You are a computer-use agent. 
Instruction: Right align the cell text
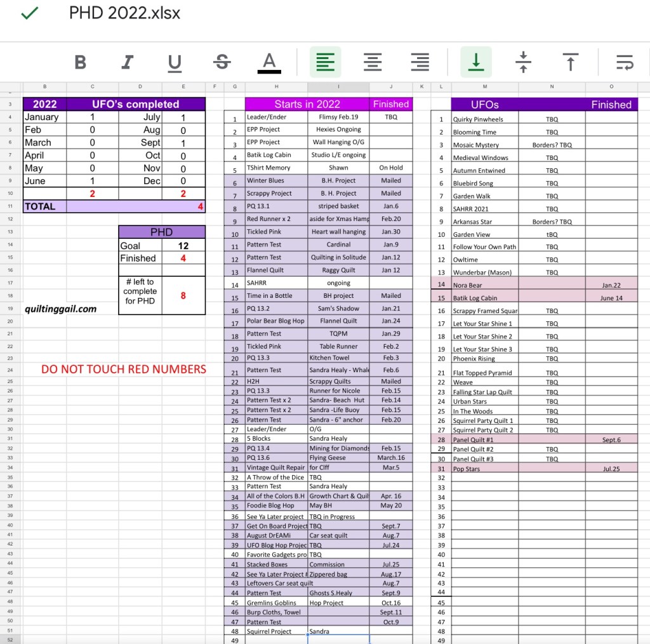click(420, 62)
